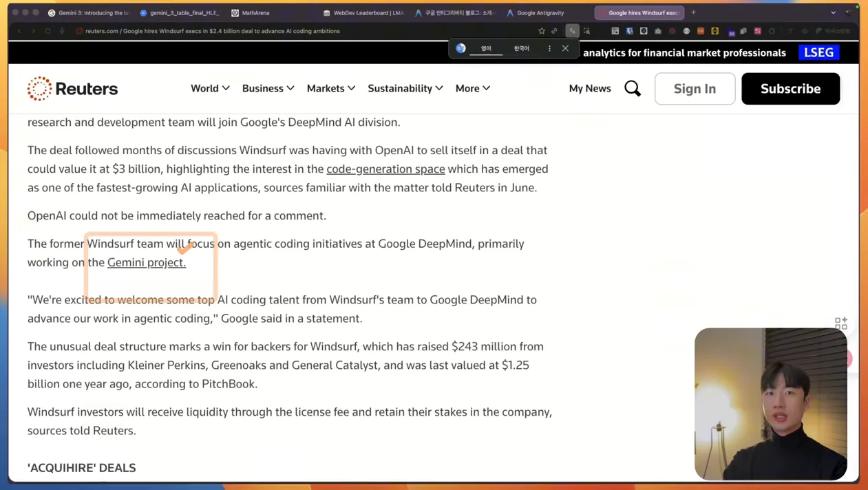The height and width of the screenshot is (490, 868).
Task: Switch to MathArena tab
Action: pos(251,12)
